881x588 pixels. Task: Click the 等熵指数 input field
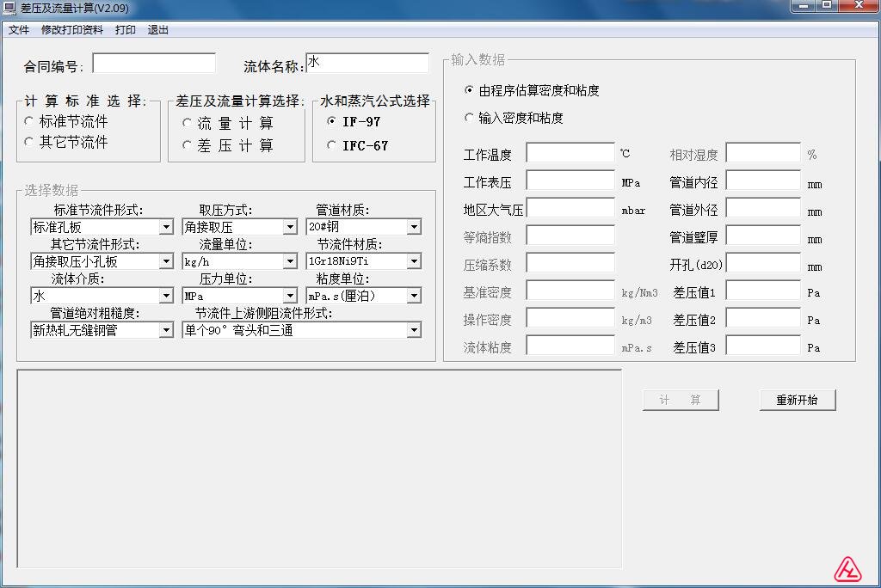click(x=570, y=236)
